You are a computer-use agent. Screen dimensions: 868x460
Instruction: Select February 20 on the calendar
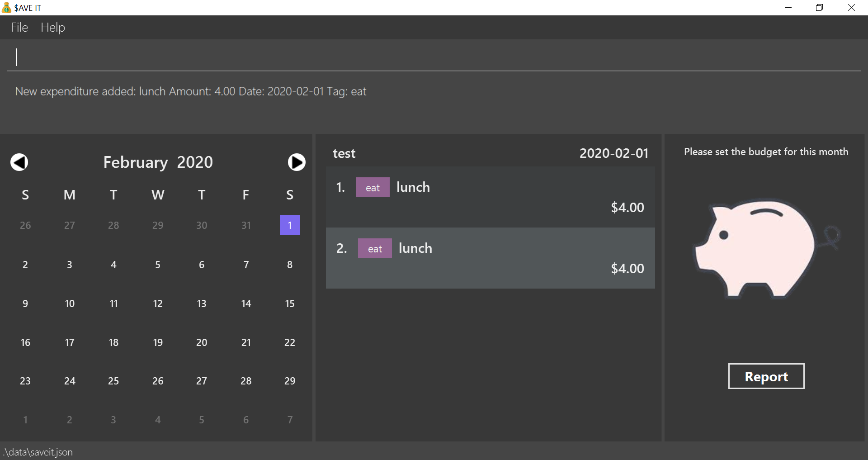[x=202, y=342]
